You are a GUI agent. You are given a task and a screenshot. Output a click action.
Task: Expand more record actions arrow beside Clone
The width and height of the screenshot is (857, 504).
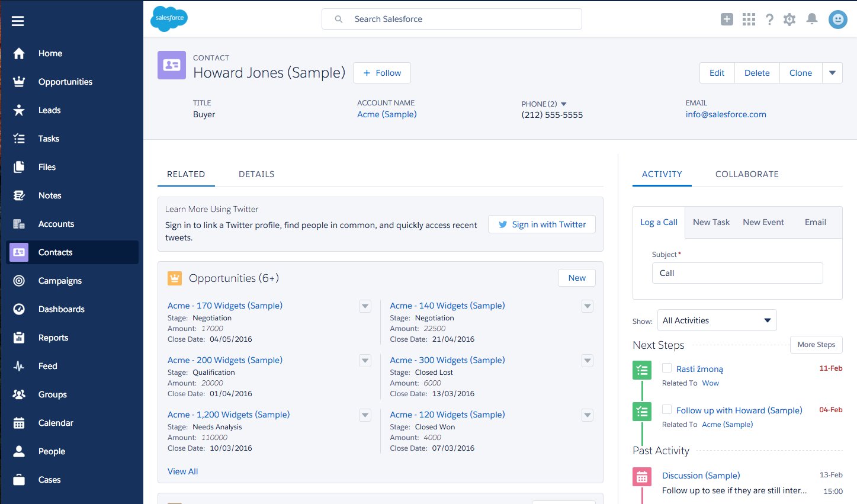coord(832,73)
